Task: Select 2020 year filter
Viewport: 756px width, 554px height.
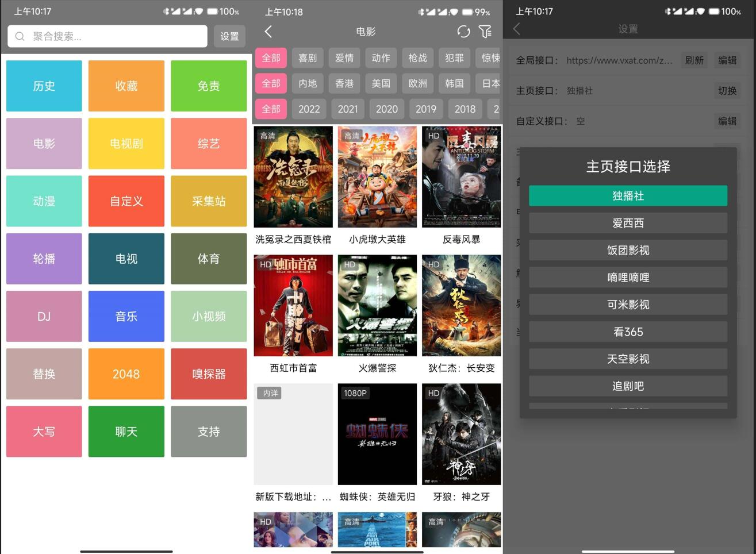Action: pos(387,109)
